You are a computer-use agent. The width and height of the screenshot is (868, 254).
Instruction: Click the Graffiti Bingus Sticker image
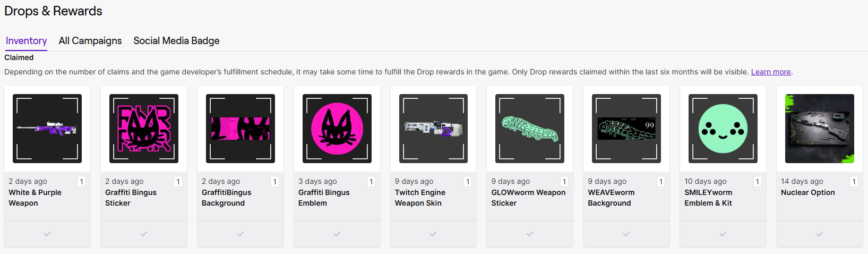(144, 129)
